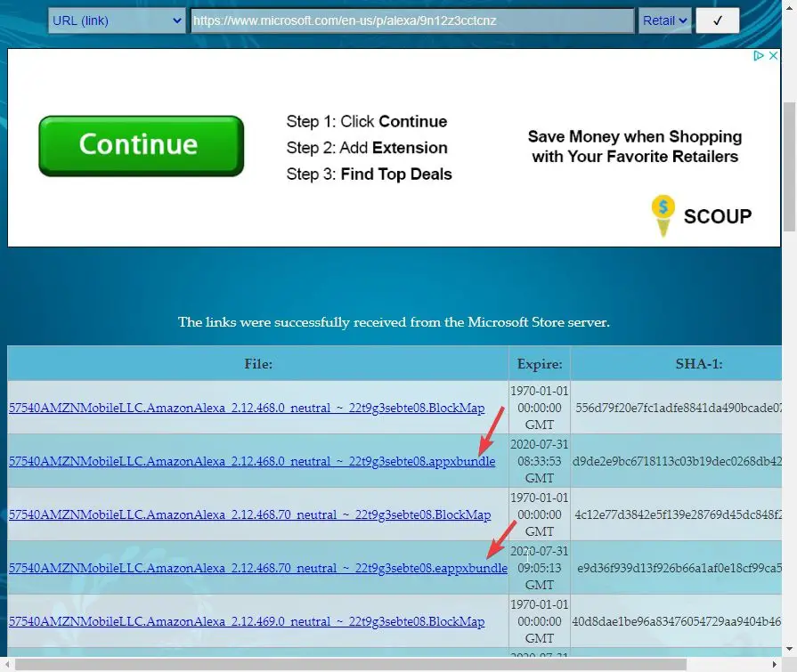Click the SCOUP logo in the ad
Screen dimensions: 797x672
click(702, 216)
